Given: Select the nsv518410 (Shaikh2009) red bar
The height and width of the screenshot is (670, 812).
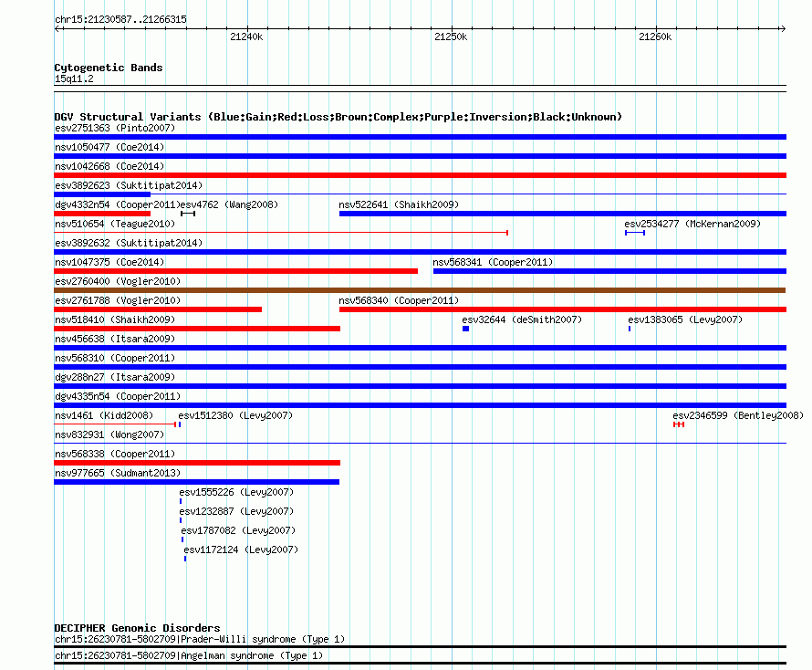Looking at the screenshot, I should [197, 329].
